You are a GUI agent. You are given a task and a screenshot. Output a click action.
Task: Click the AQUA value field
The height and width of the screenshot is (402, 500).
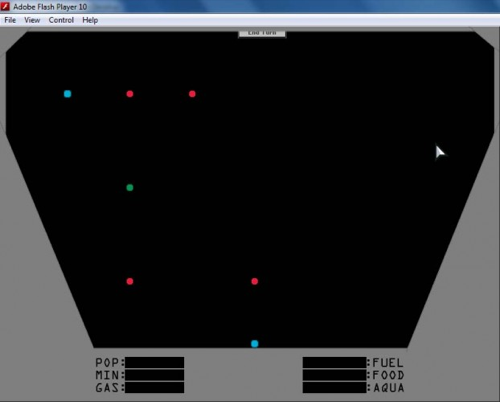(334, 387)
